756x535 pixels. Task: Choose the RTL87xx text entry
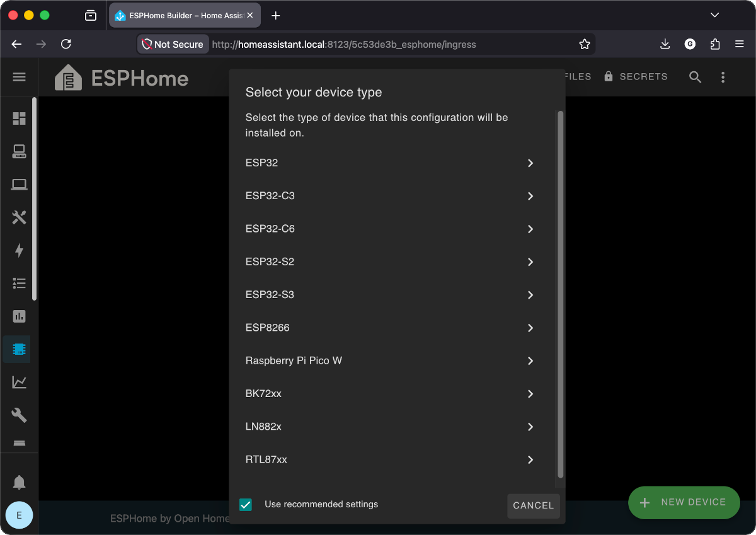pos(266,459)
